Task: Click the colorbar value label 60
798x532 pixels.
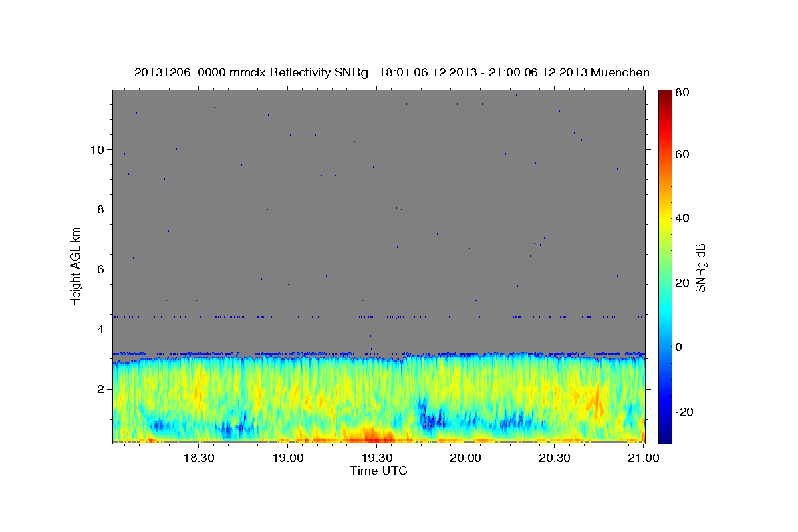Action: [x=684, y=154]
